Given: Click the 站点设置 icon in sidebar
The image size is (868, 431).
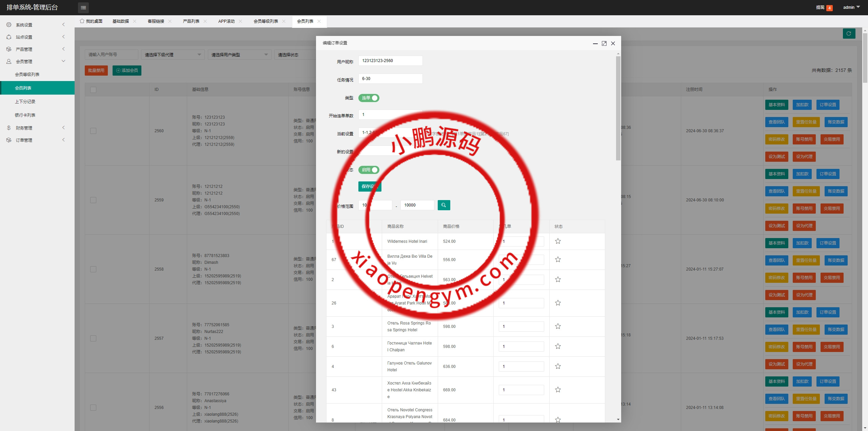Looking at the screenshot, I should tap(9, 37).
